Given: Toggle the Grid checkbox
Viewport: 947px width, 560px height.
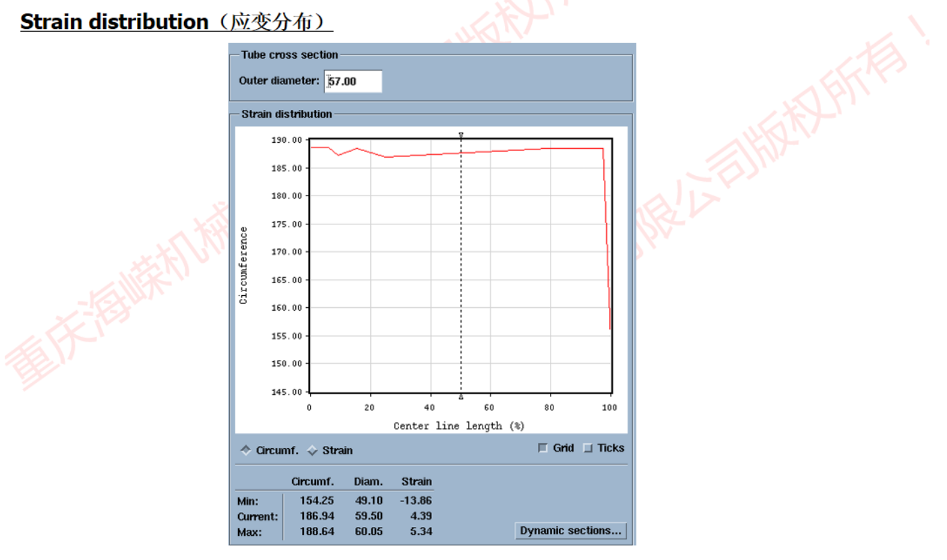Looking at the screenshot, I should tap(543, 448).
